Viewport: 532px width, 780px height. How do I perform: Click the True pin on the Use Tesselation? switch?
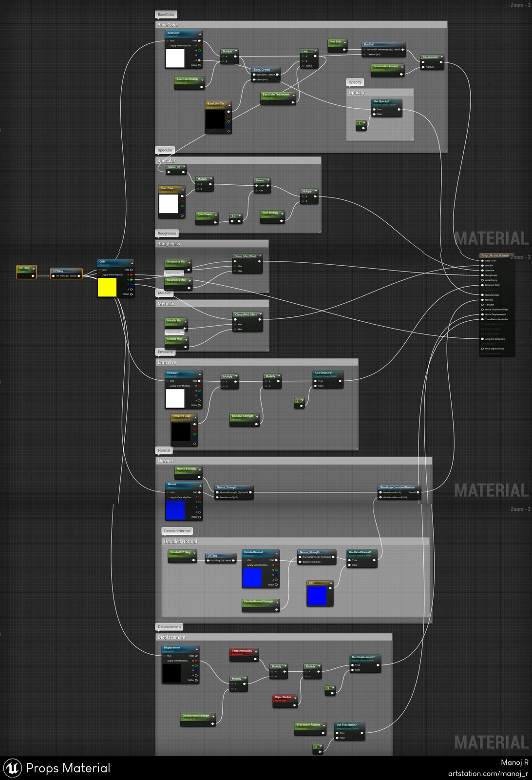coord(337,733)
